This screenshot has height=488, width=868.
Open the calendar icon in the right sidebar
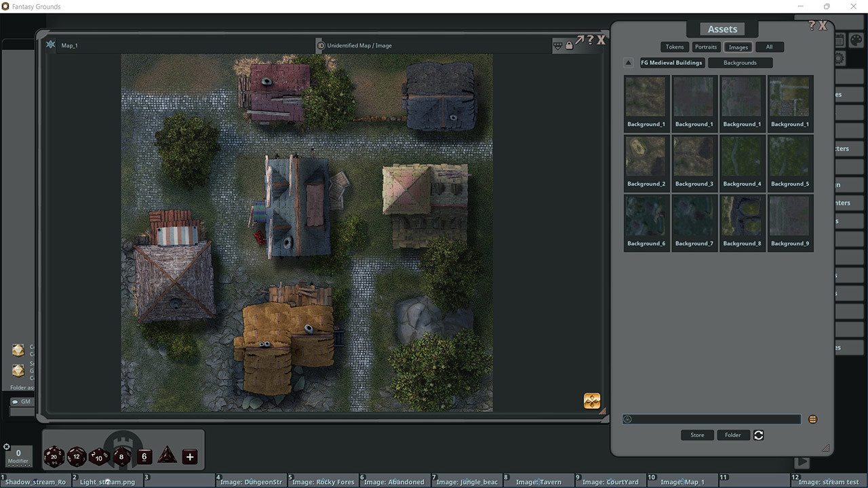pos(839,39)
